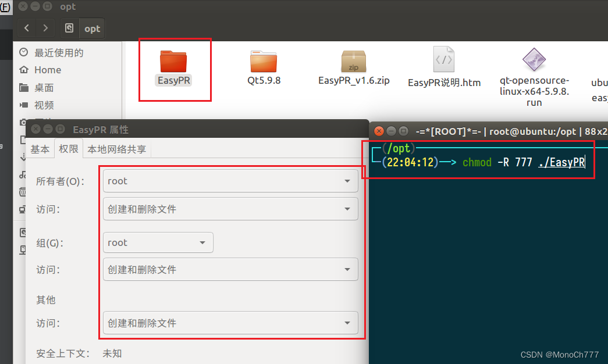Click the back navigation arrow
Viewport: 608px width, 364px height.
pos(27,27)
